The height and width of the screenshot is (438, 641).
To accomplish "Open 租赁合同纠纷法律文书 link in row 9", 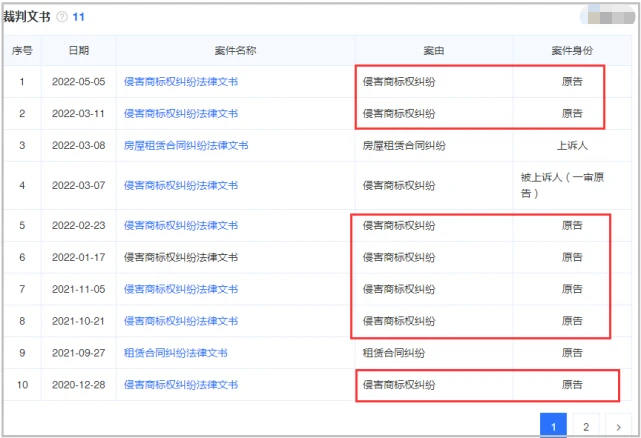I will pos(175,353).
